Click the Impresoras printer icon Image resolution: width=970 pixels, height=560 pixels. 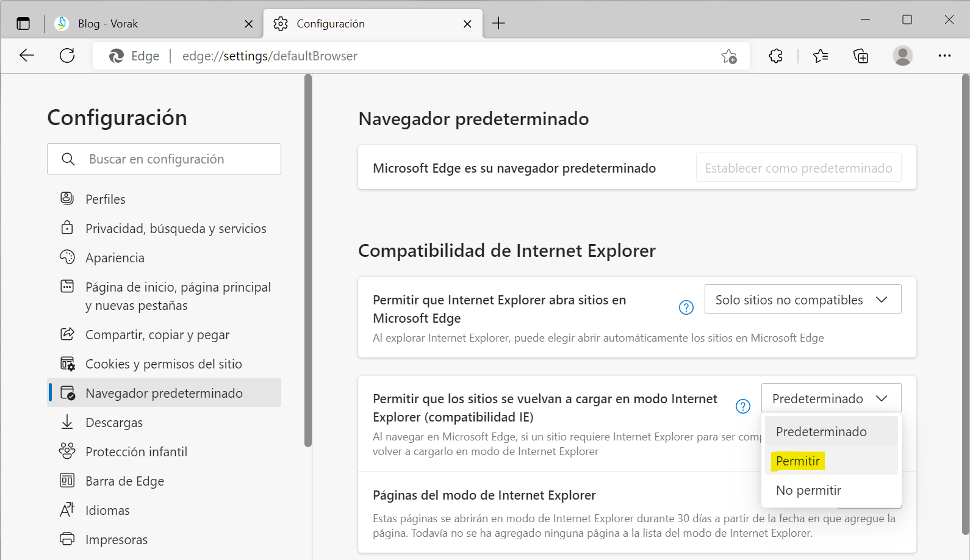click(67, 539)
